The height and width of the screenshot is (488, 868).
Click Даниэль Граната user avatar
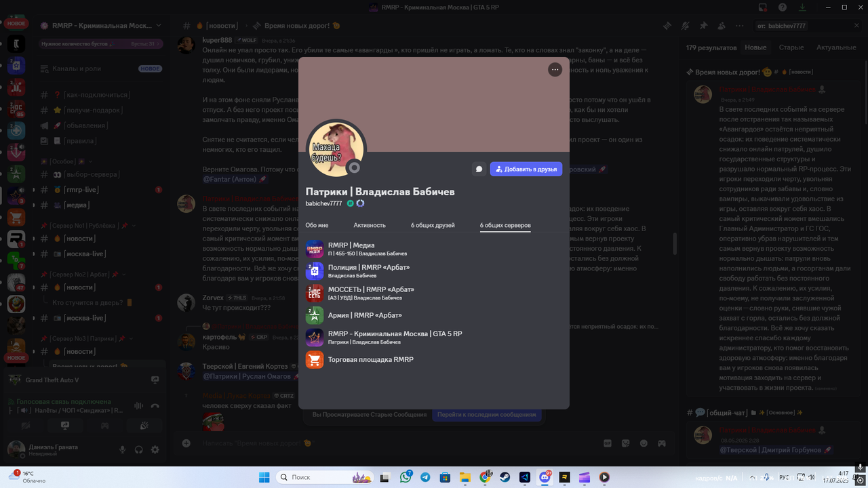click(x=16, y=449)
